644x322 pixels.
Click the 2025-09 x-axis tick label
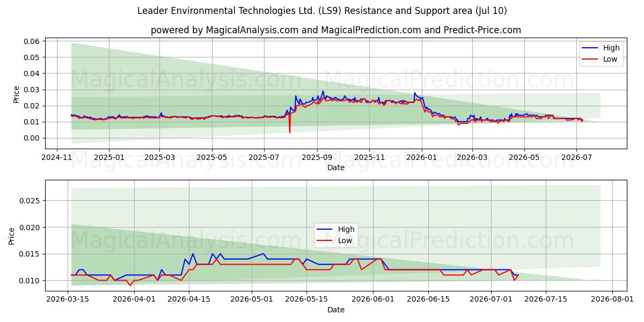(317, 158)
